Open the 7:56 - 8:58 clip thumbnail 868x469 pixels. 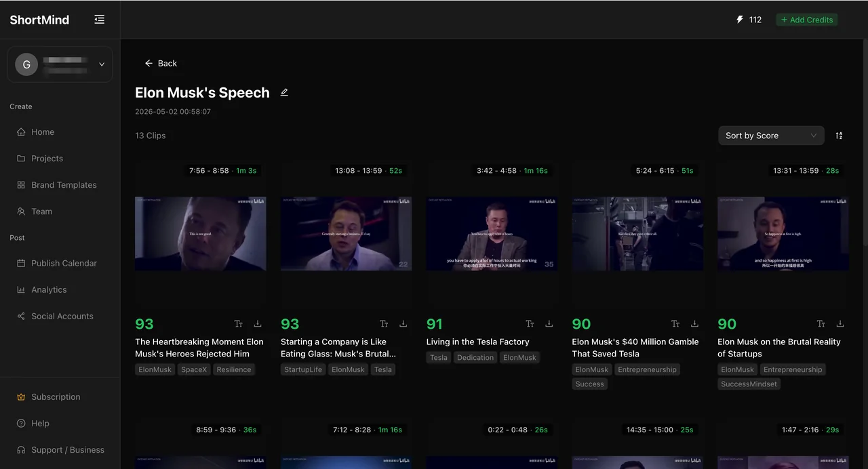(200, 234)
